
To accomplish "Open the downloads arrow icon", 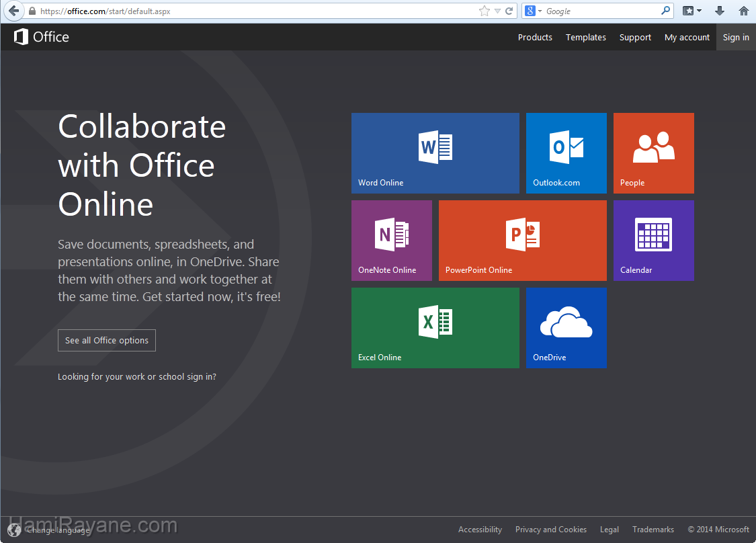I will click(x=719, y=11).
